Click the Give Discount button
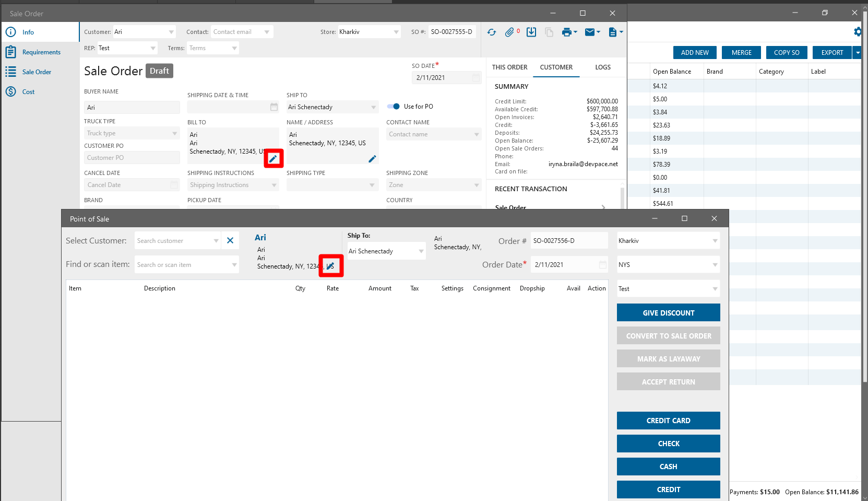868x501 pixels. 669,313
